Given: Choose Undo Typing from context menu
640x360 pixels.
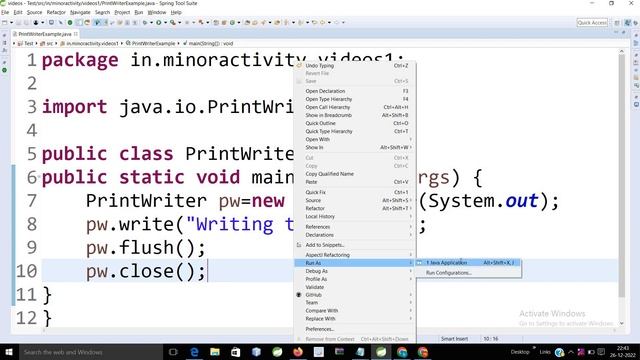Looking at the screenshot, I should click(x=355, y=65).
